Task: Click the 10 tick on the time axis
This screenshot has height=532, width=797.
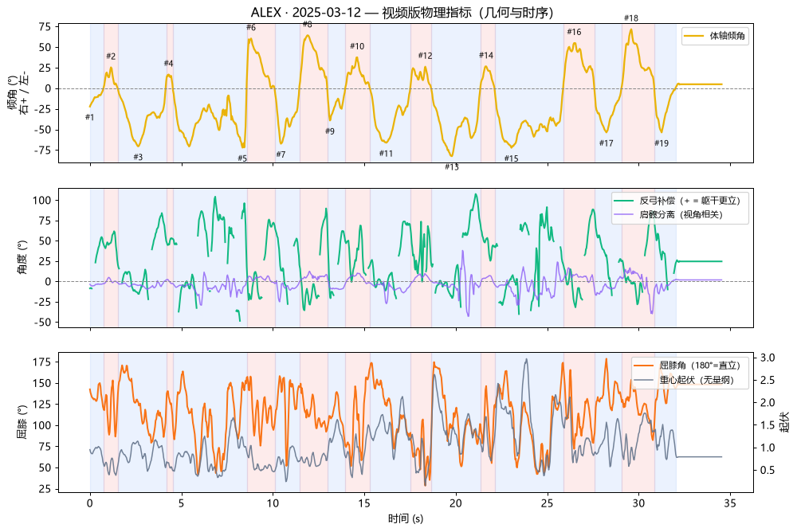Action: [273, 503]
